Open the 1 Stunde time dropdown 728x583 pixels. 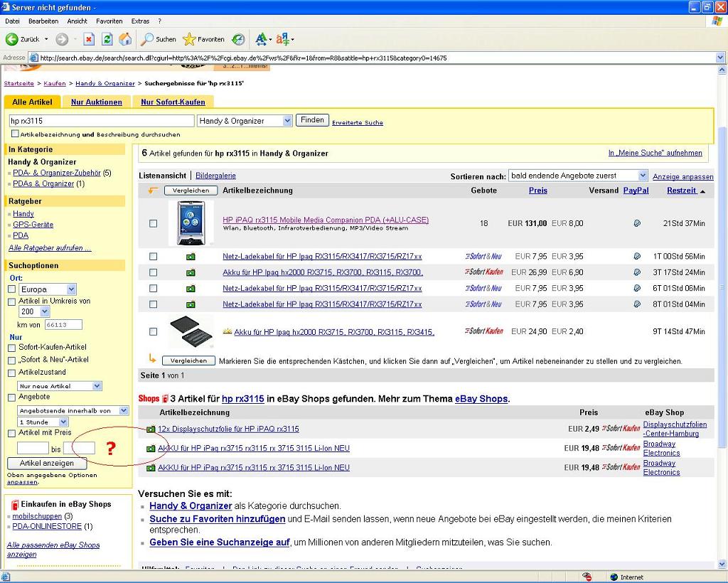tap(43, 422)
